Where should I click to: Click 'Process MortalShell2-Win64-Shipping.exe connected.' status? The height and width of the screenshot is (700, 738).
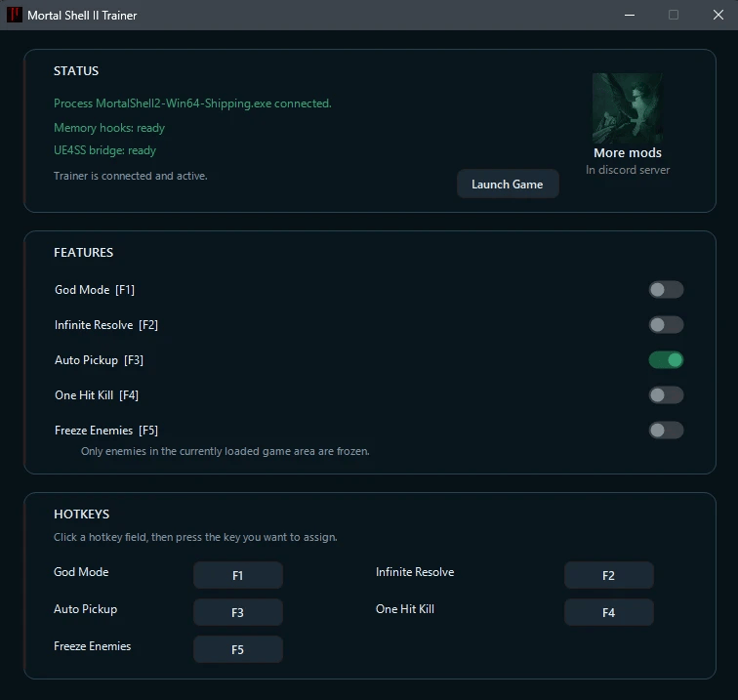pos(192,103)
